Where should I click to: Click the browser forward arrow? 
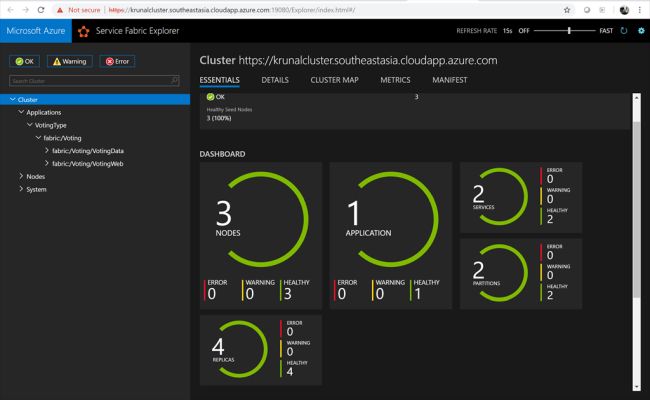[26, 10]
